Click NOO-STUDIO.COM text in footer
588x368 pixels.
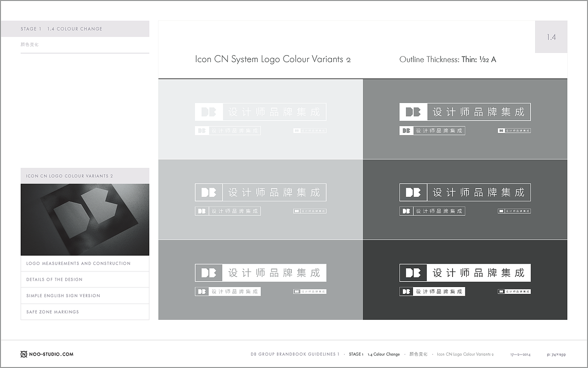tap(51, 354)
